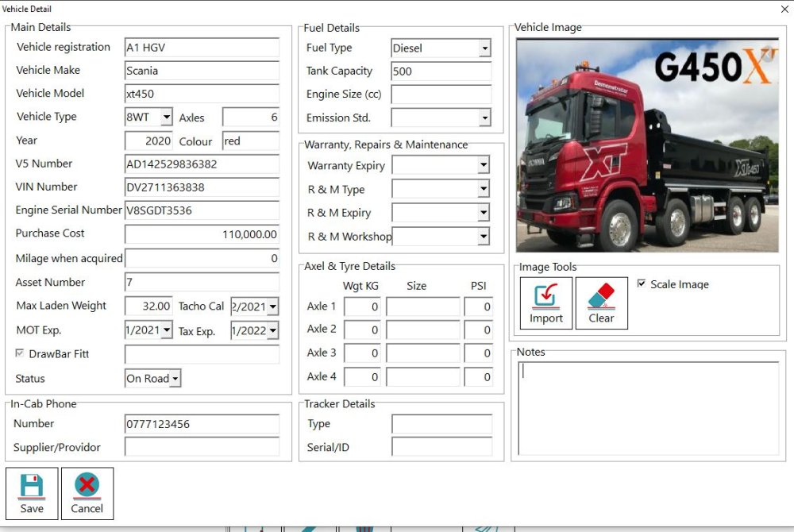Click the Axle 1 Size field

pyautogui.click(x=423, y=306)
